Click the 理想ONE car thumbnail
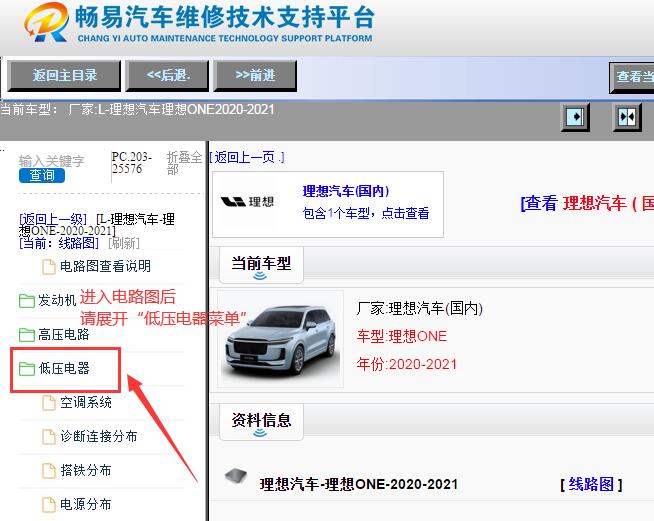This screenshot has width=654, height=521. (280, 339)
